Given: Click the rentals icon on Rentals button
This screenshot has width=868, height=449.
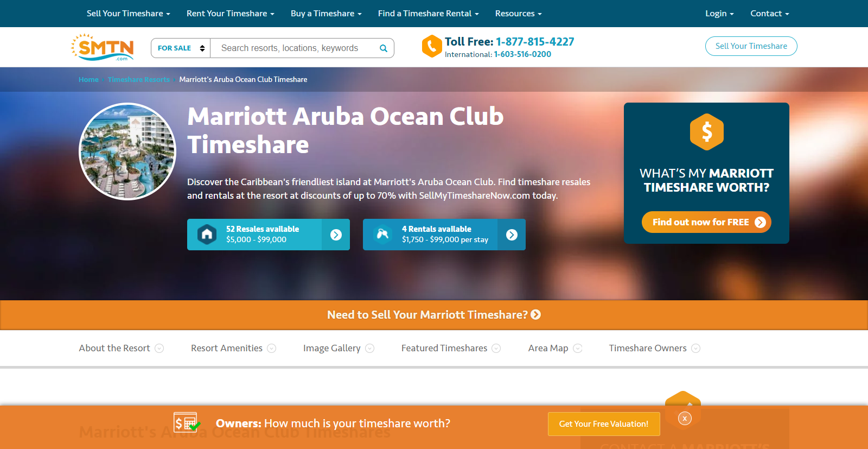Looking at the screenshot, I should (382, 235).
